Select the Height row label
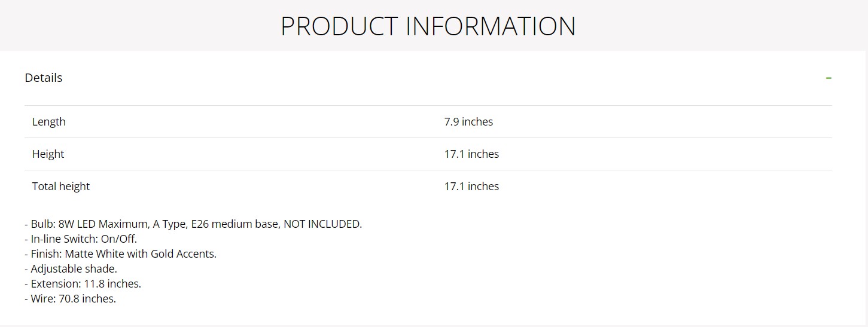The height and width of the screenshot is (327, 868). click(48, 154)
